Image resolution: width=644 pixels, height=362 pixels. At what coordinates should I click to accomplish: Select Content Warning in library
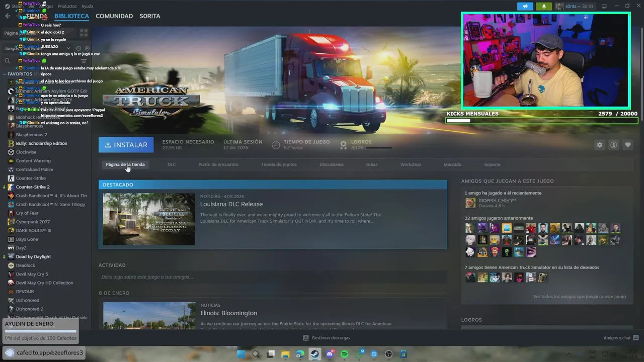(x=33, y=161)
